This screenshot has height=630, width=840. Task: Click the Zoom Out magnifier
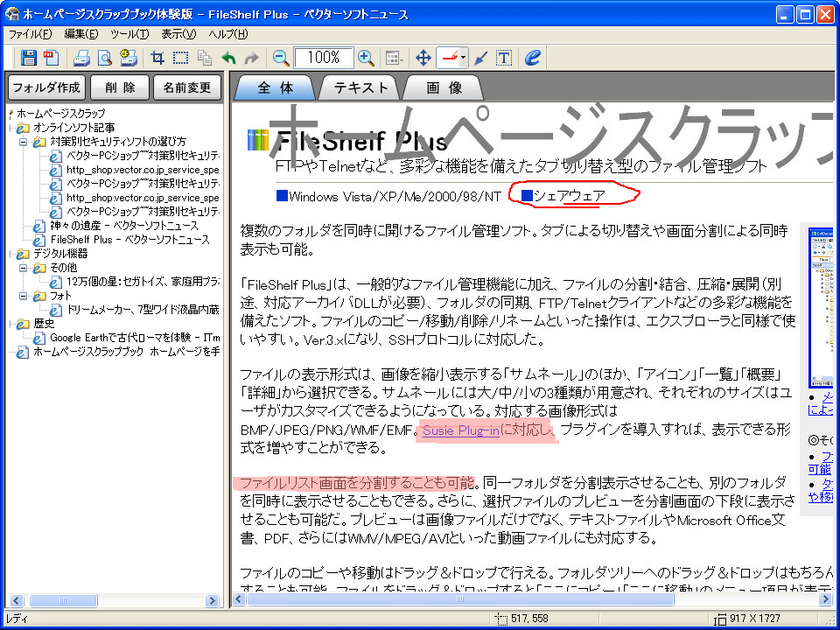coord(281,58)
